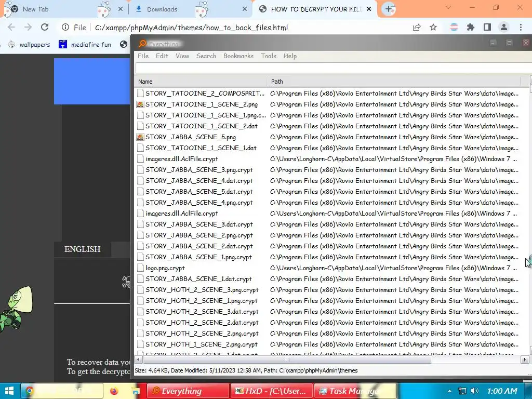Open Chrome from the taskbar
Screen dimensions: 532x399
pyautogui.click(x=62, y=391)
